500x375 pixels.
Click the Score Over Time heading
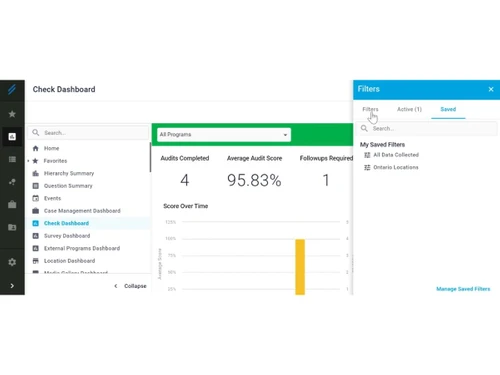pyautogui.click(x=186, y=206)
